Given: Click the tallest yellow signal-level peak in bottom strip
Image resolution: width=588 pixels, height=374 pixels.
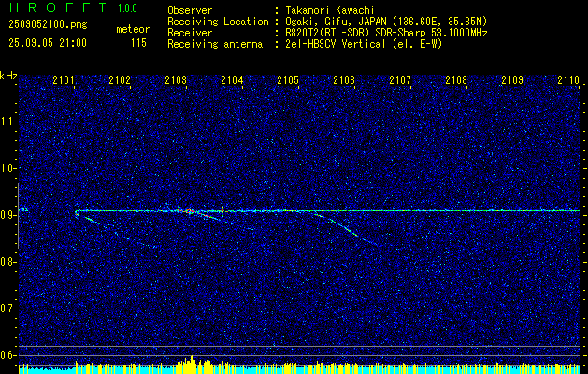Looking at the screenshot, I should point(192,365).
